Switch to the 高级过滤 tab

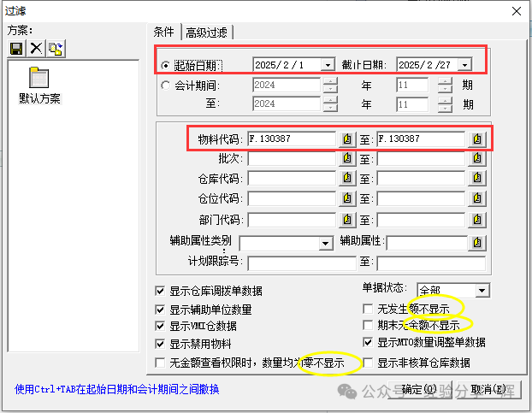206,32
